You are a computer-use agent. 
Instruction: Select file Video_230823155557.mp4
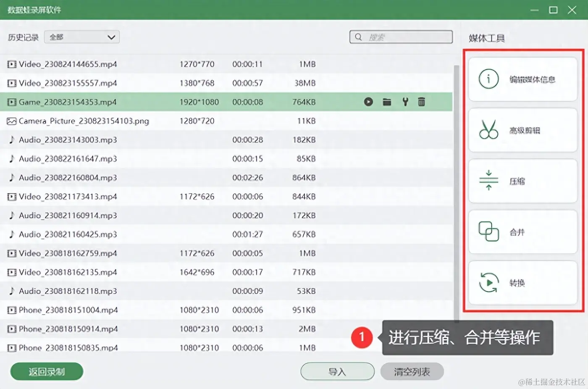click(226, 83)
